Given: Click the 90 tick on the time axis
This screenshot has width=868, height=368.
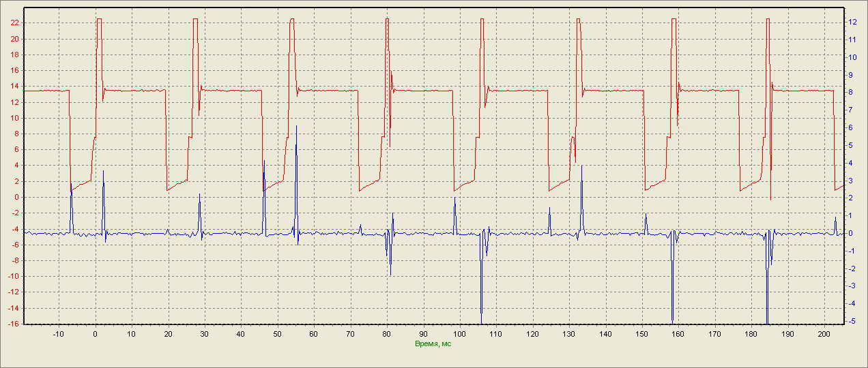Looking at the screenshot, I should [423, 335].
